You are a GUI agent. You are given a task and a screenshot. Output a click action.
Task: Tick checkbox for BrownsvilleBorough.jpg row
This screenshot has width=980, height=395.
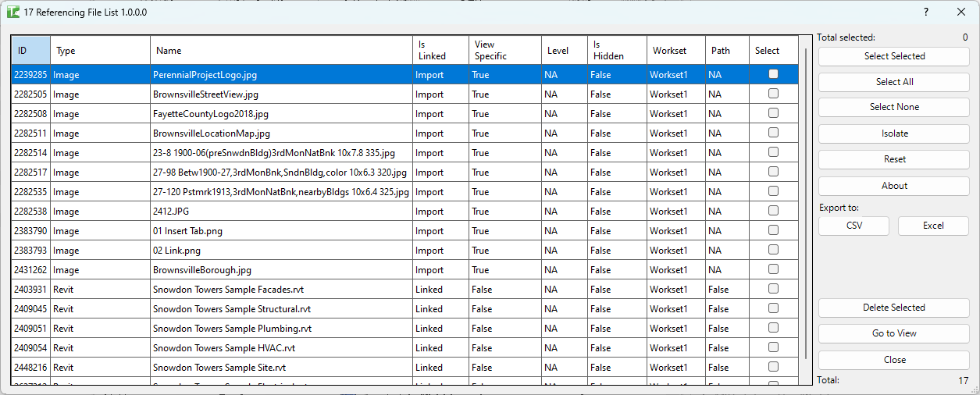pos(773,269)
